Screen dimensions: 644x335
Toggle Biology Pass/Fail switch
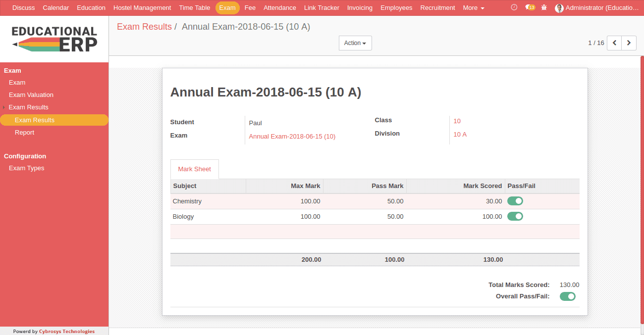click(515, 216)
